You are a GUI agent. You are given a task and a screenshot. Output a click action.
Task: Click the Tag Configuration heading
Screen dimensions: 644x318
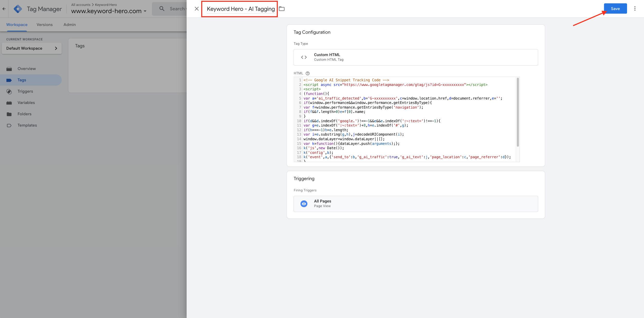click(x=312, y=32)
